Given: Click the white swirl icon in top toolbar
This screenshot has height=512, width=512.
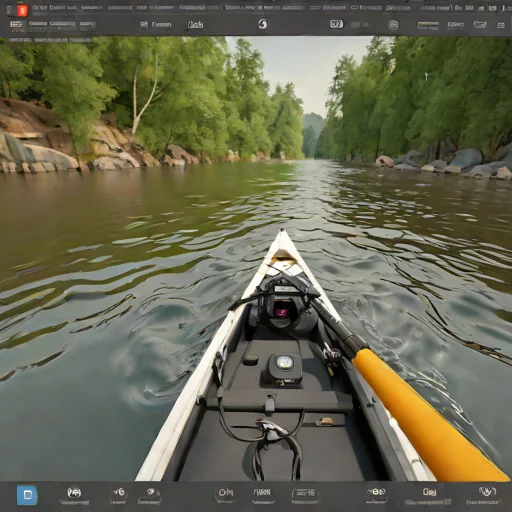Looking at the screenshot, I should 263,24.
